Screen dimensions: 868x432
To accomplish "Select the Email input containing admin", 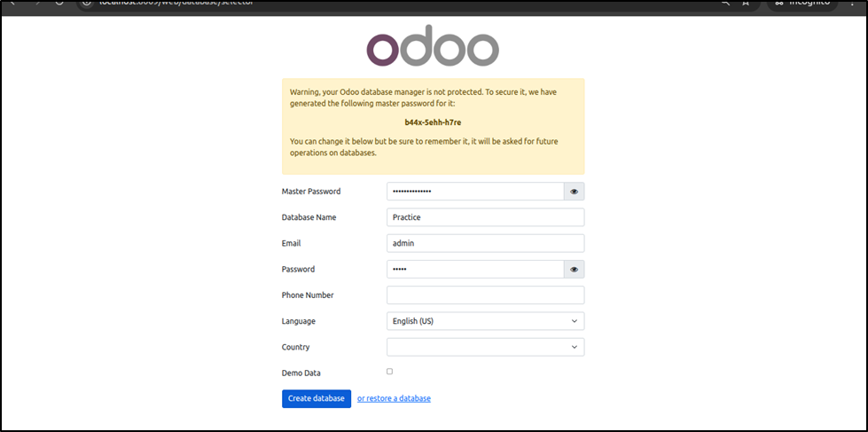I will pos(485,243).
